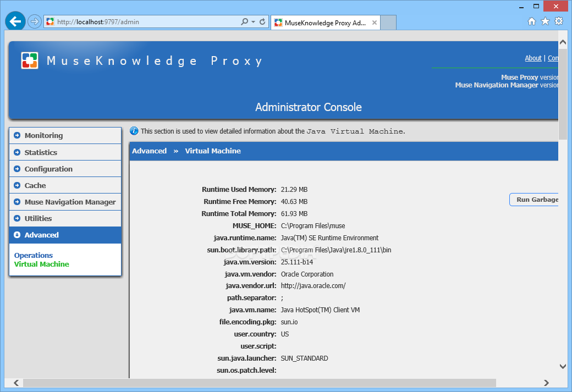572x392 pixels.
Task: Expand the Monitoring menu section
Action: 65,135
